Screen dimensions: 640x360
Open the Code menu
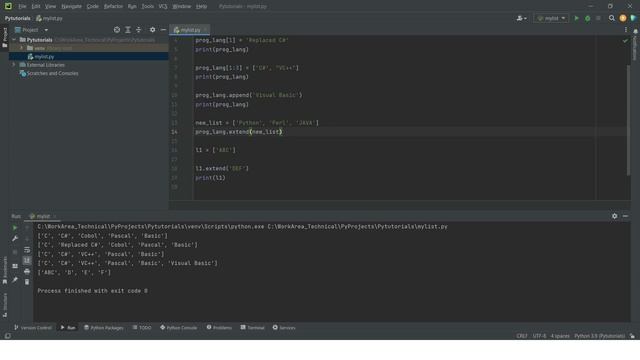pos(92,7)
